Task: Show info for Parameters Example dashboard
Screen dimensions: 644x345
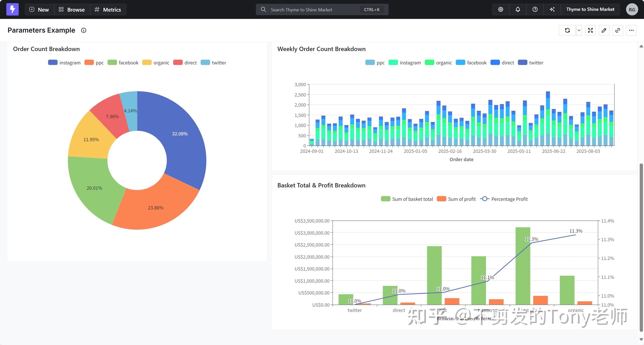Action: (83, 30)
